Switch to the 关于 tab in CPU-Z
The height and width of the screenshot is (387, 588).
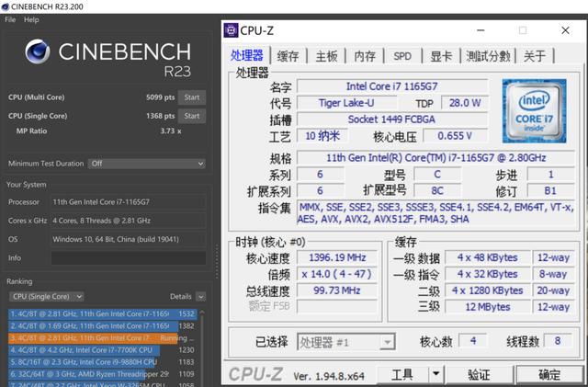tap(535, 56)
